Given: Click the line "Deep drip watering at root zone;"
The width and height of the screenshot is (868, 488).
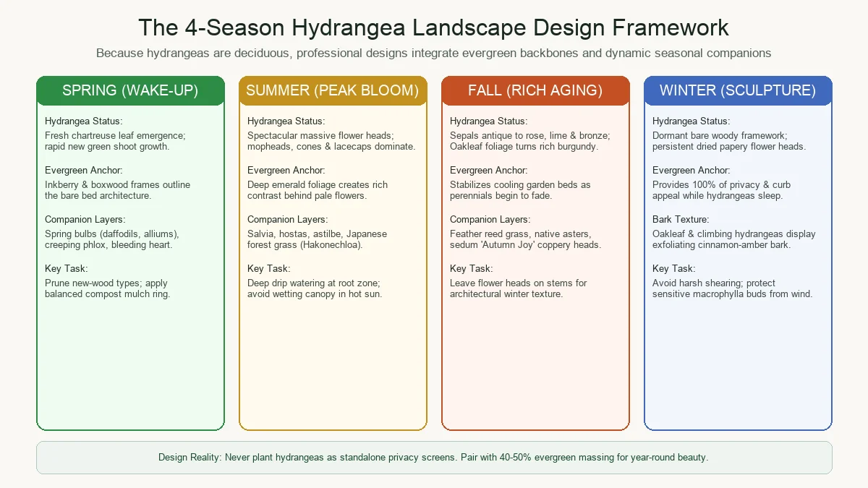Looking at the screenshot, I should pyautogui.click(x=315, y=283).
